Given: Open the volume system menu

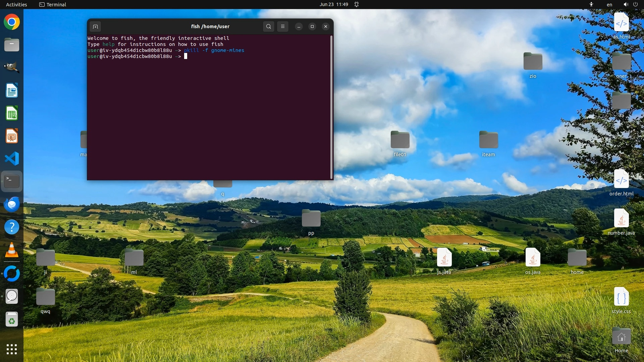Looking at the screenshot, I should pos(626,4).
